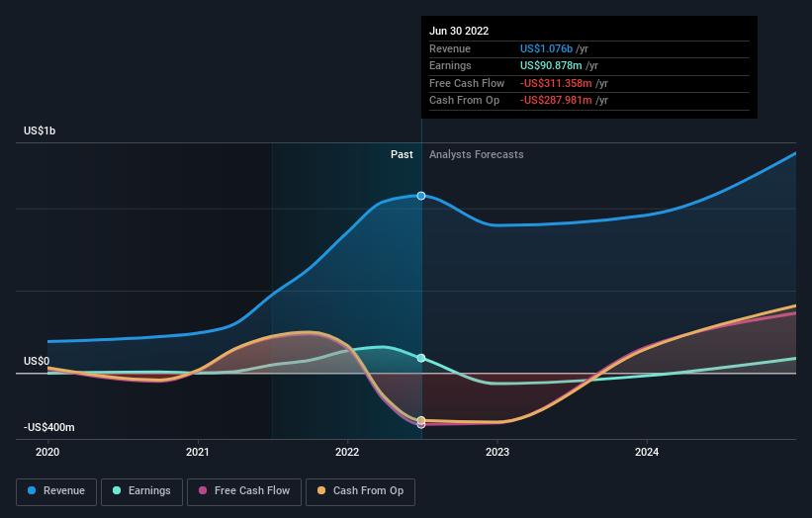Click the Revenue row label in tooltip
Image resolution: width=812 pixels, height=518 pixels.
click(x=449, y=48)
